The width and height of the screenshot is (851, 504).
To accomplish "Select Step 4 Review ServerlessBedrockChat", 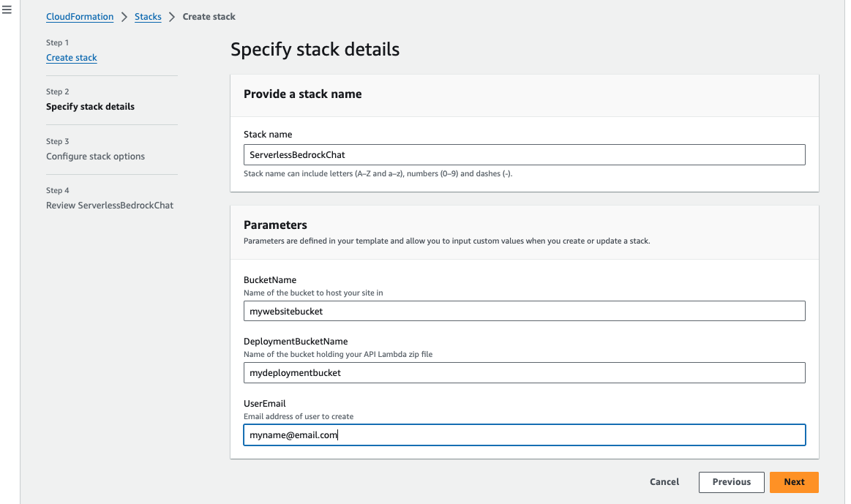I will pos(110,206).
